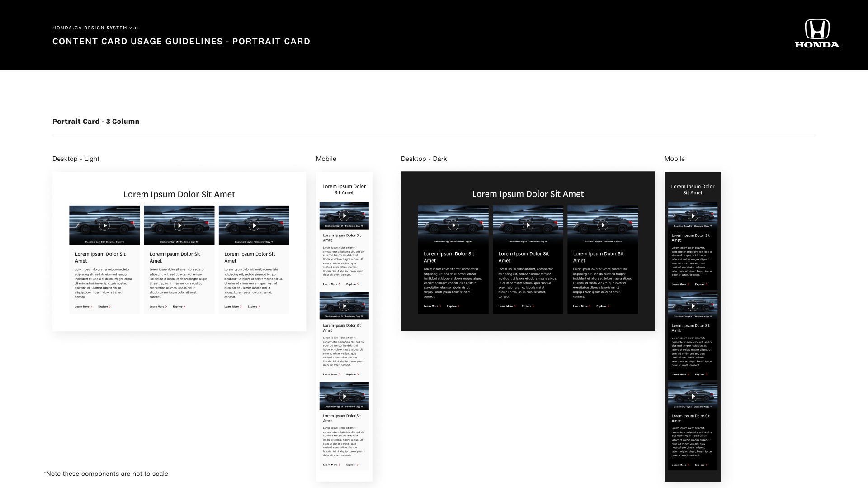868x488 pixels.
Task: Select the light Mobile mockup main heading
Action: tap(344, 189)
